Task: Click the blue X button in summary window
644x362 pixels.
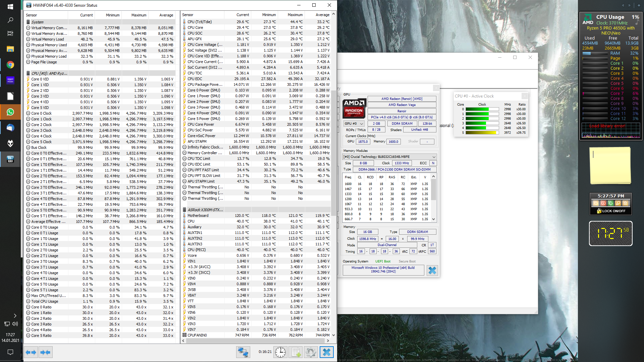Action: coord(432,270)
